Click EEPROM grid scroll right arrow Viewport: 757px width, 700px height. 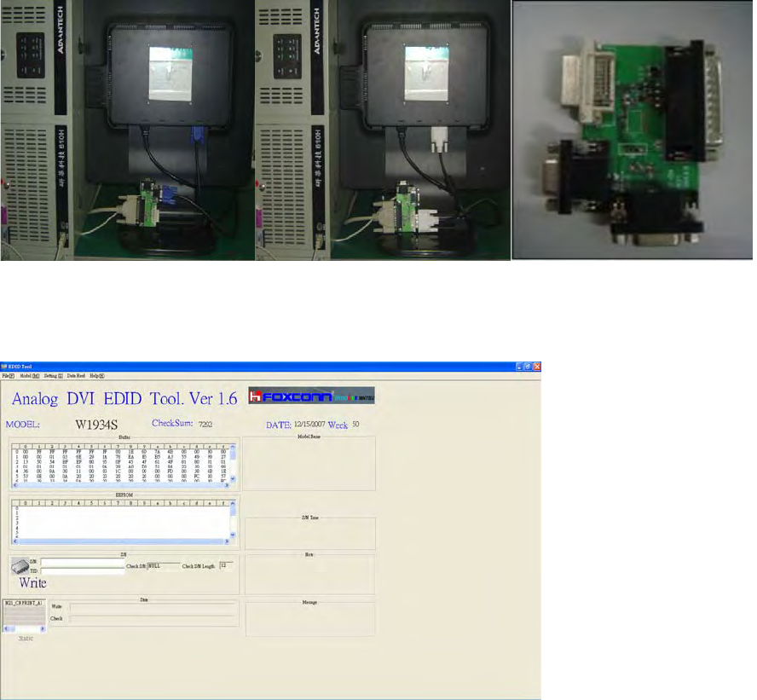tap(227, 541)
